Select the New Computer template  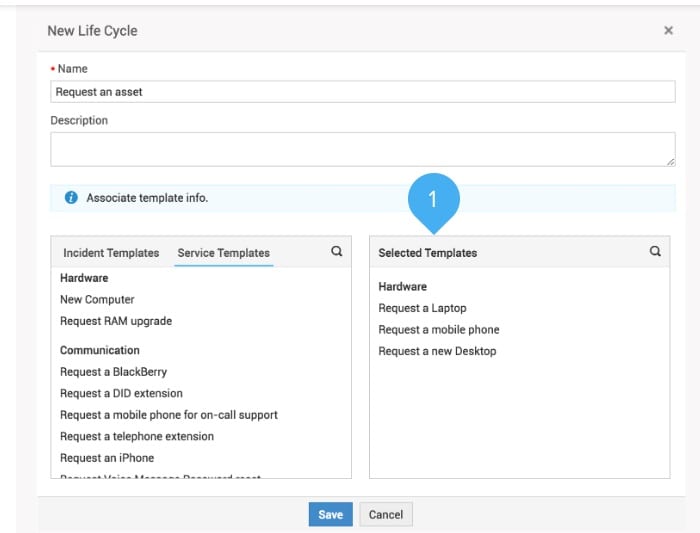click(97, 300)
